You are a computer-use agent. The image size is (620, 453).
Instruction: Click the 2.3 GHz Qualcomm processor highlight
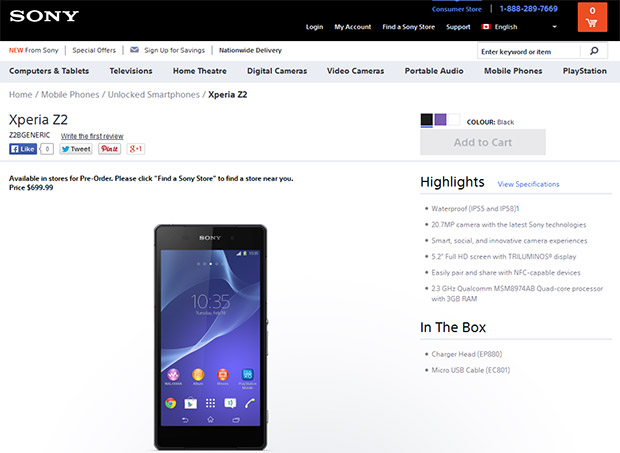(517, 294)
